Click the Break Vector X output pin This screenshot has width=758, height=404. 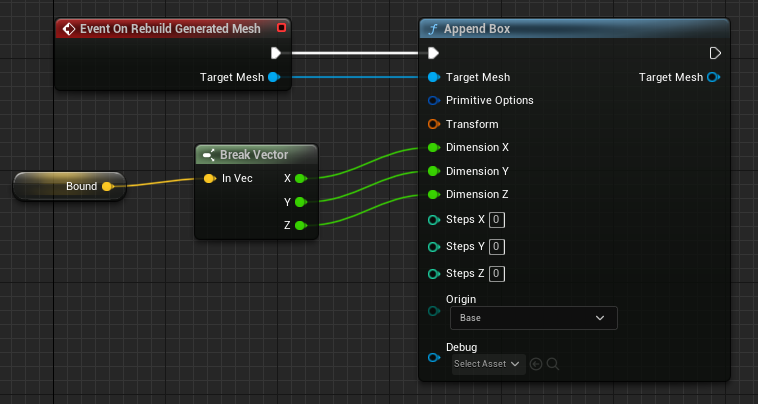[300, 178]
